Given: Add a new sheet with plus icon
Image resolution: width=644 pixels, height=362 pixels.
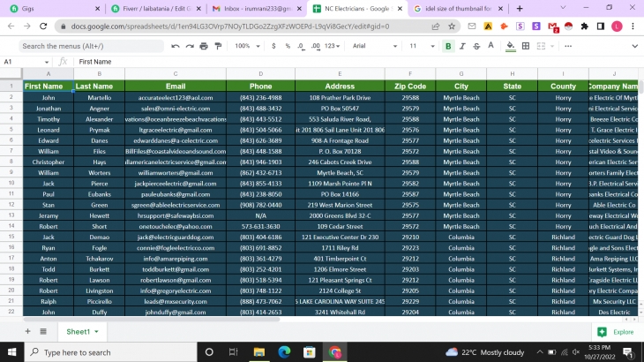Looking at the screenshot, I should click(27, 331).
